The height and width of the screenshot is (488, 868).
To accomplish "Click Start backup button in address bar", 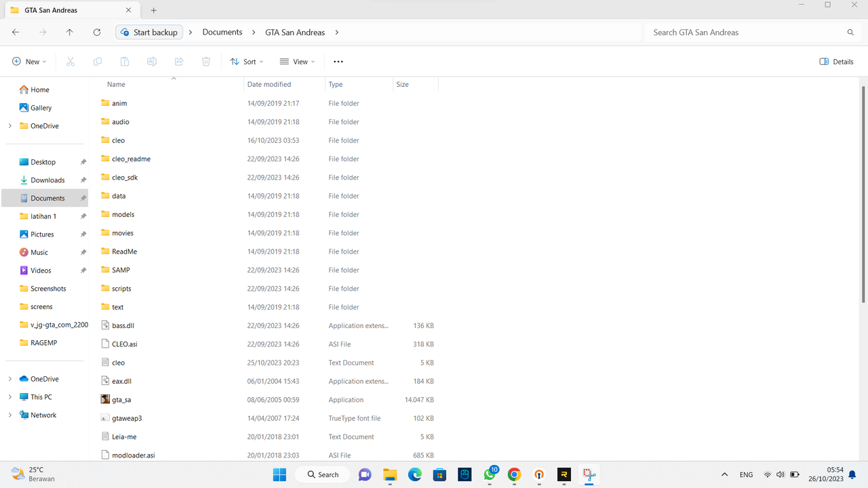I will tap(149, 32).
